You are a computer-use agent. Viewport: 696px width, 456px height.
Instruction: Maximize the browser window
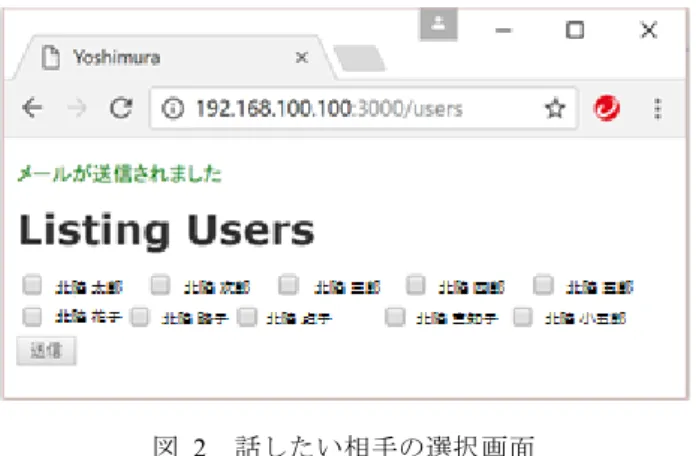tap(575, 30)
